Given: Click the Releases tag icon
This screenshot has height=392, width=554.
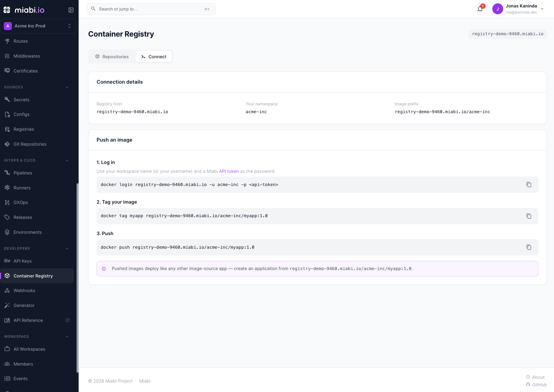Looking at the screenshot, I should 7,217.
